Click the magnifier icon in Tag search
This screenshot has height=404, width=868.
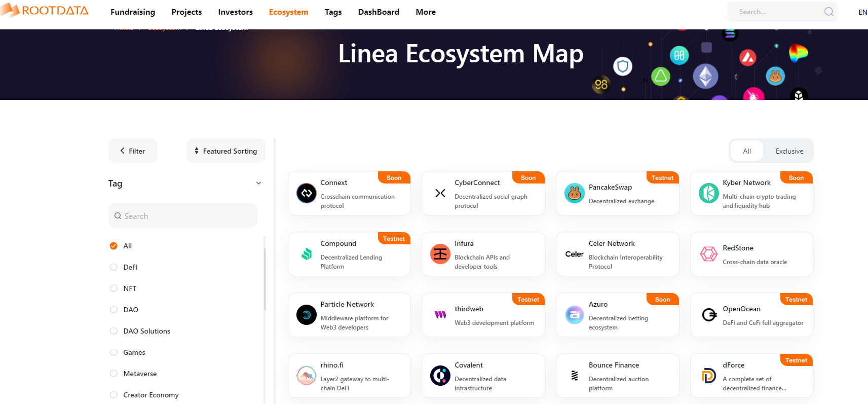point(118,216)
